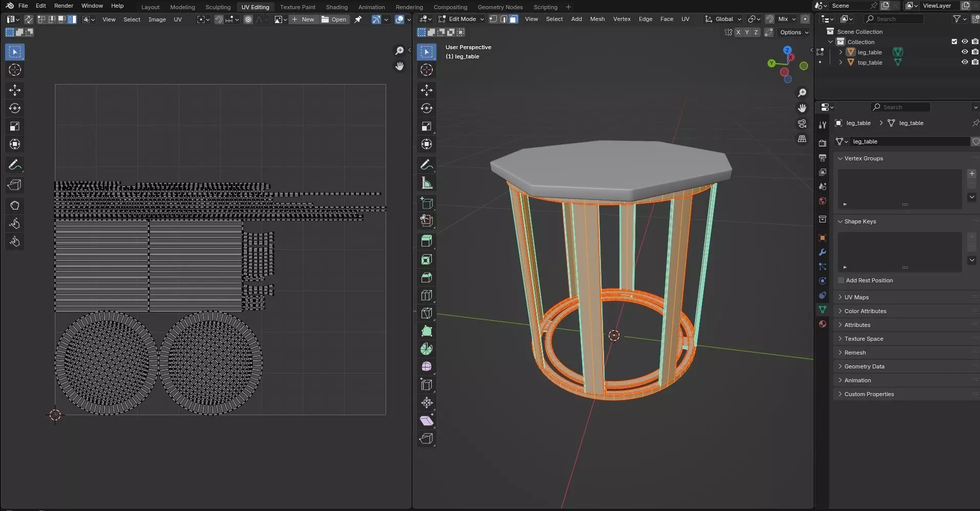Switch to the Geometry Nodes workspace tab
Viewport: 980px width, 511px height.
500,7
